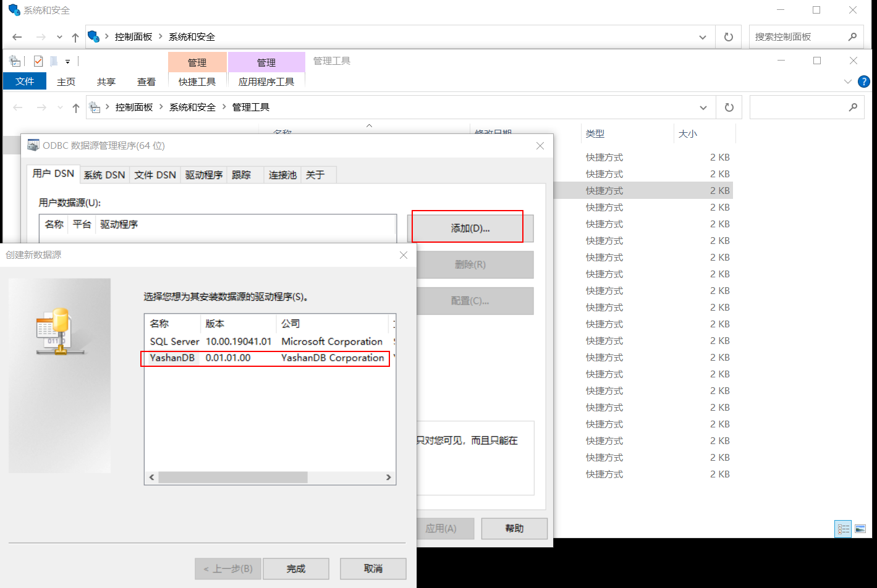Click the driver list horizontal scrollbar right arrow
This screenshot has height=588, width=877.
point(388,477)
